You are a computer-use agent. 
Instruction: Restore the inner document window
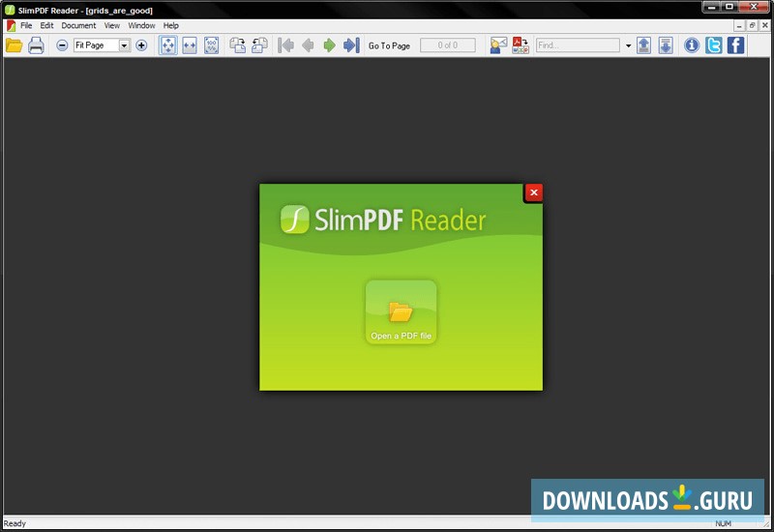(753, 26)
